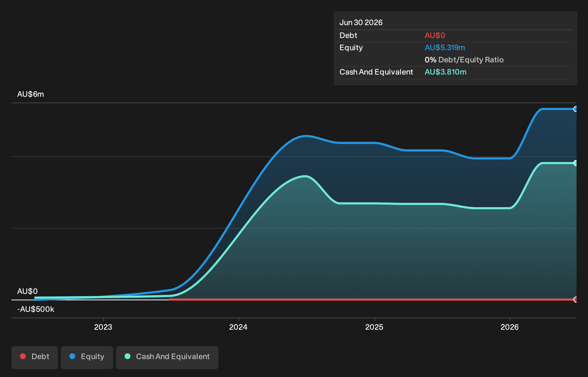
Task: Select the 2026 x-axis label
Action: 510,327
